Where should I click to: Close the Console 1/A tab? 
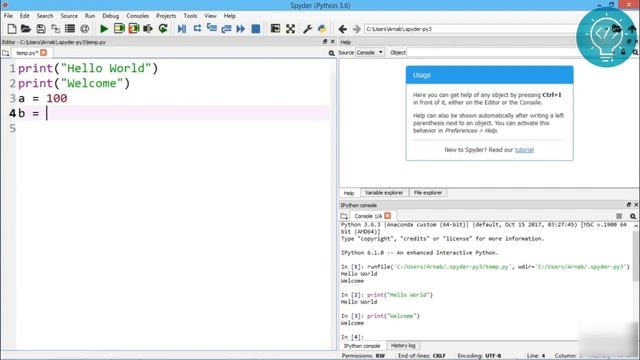(x=388, y=216)
